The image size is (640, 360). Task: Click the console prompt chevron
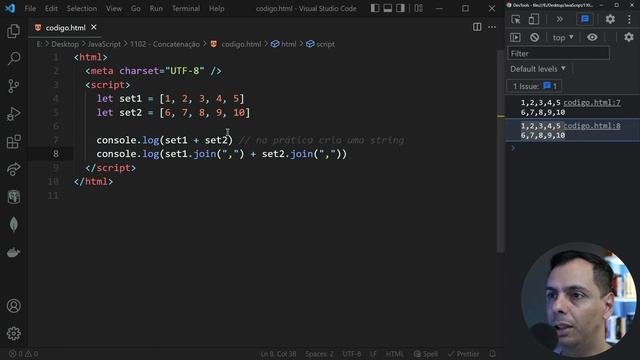pyautogui.click(x=513, y=148)
